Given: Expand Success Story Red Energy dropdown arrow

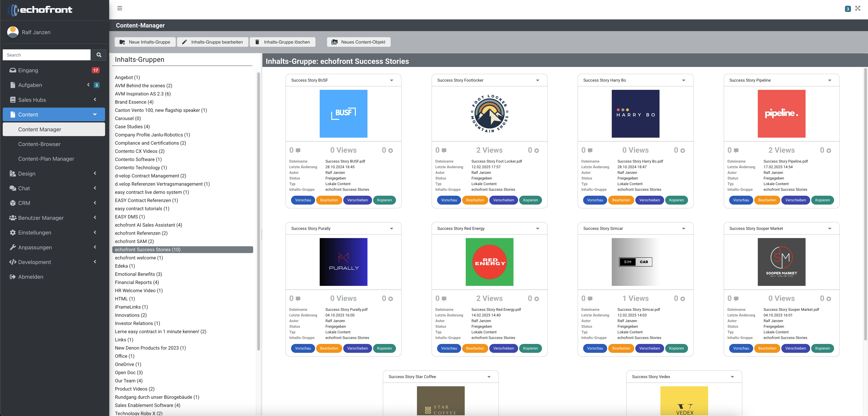Looking at the screenshot, I should point(538,228).
